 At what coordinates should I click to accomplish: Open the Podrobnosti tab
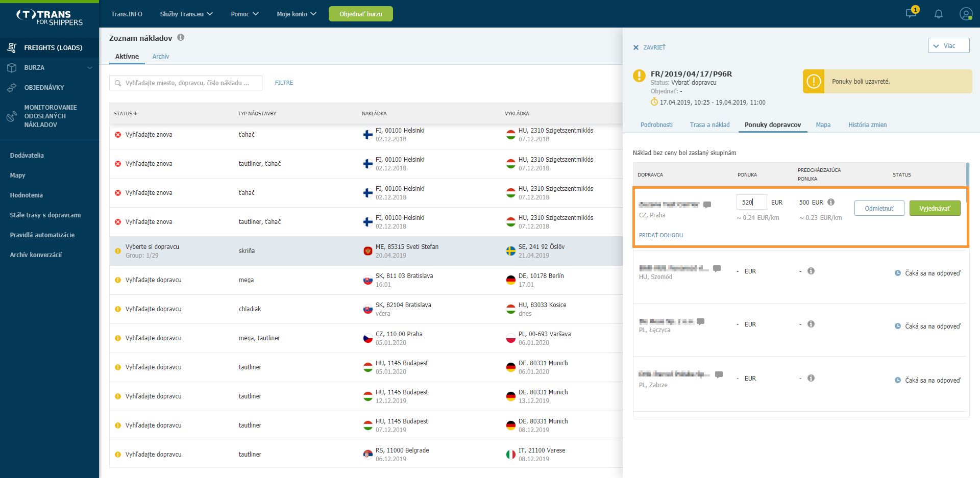tap(656, 124)
